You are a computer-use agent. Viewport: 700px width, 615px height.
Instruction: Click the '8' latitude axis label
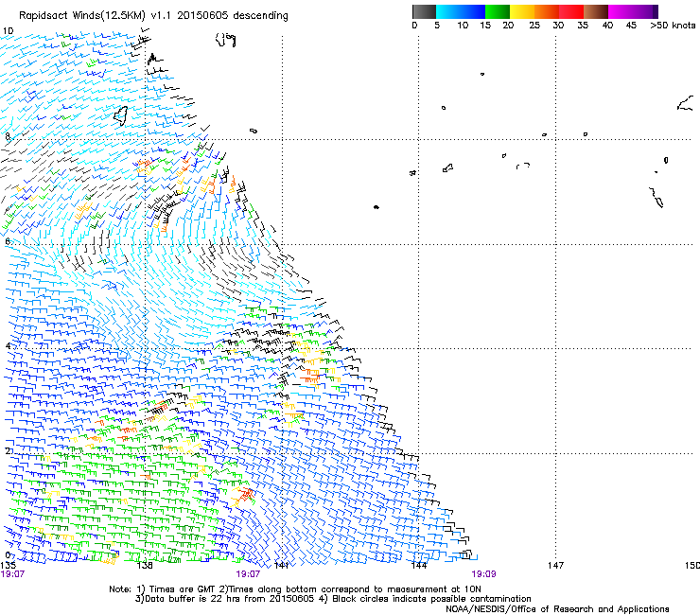point(8,136)
